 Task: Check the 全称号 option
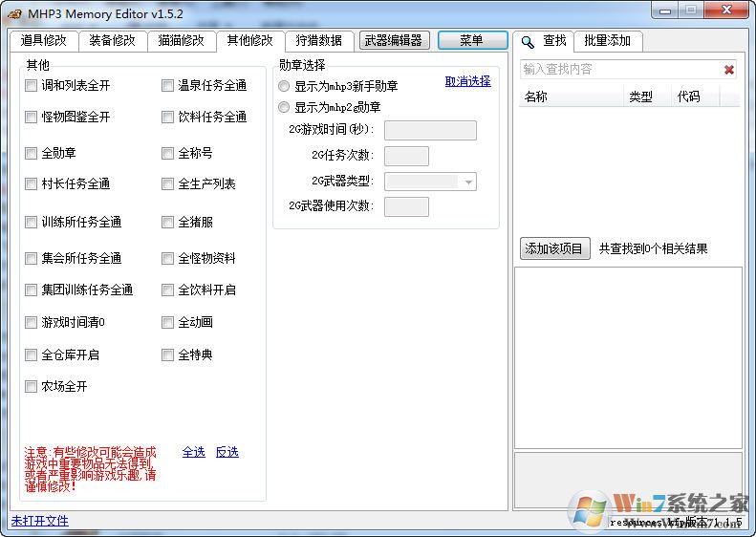(167, 153)
